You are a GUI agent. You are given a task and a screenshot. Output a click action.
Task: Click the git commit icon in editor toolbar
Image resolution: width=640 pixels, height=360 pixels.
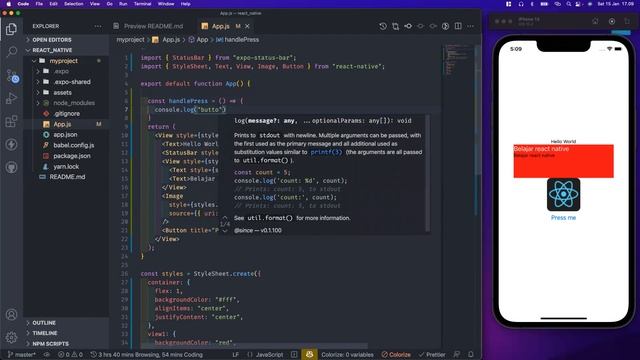pyautogui.click(x=408, y=26)
